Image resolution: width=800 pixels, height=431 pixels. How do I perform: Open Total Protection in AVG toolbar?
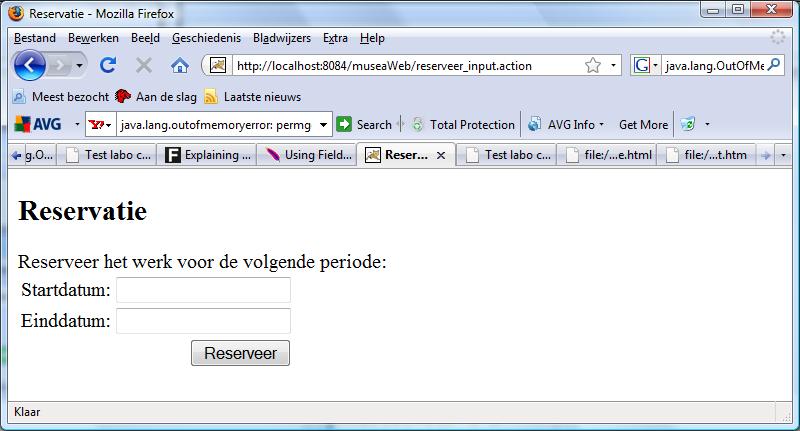pyautogui.click(x=463, y=124)
